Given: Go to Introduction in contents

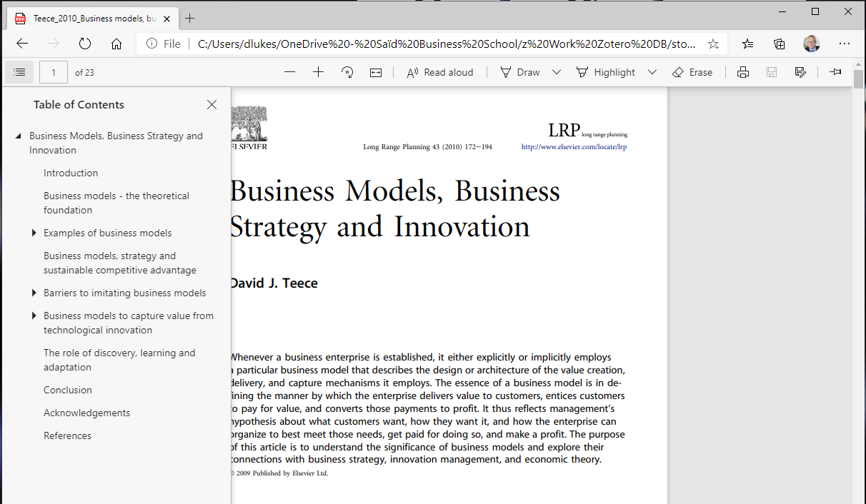Looking at the screenshot, I should [71, 173].
